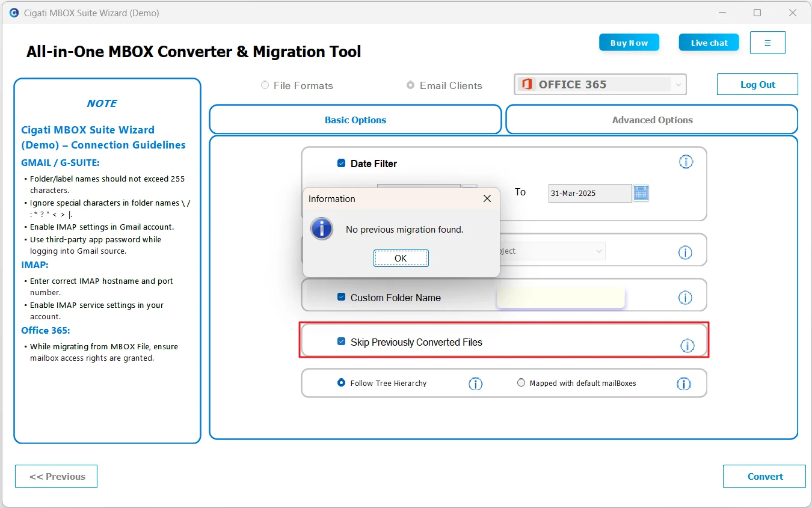Viewport: 812px width, 508px height.
Task: Select the Basic Options tab
Action: (355, 120)
